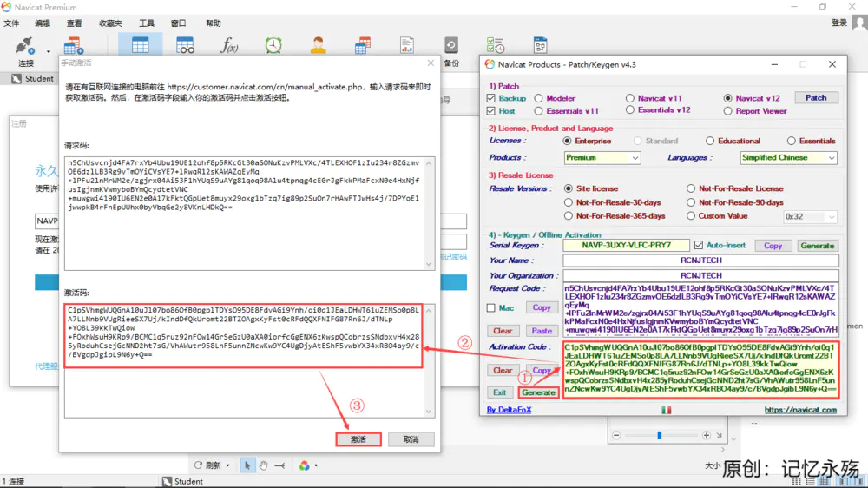
Task: Open the 工具 menu
Action: [147, 23]
